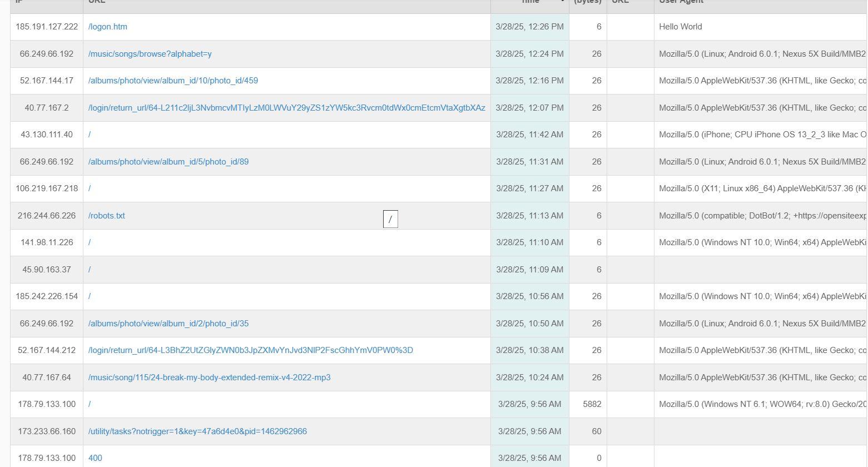This screenshot has height=467, width=868.
Task: Click the /utility/tasks?notrigger=1 URL link
Action: (x=197, y=431)
